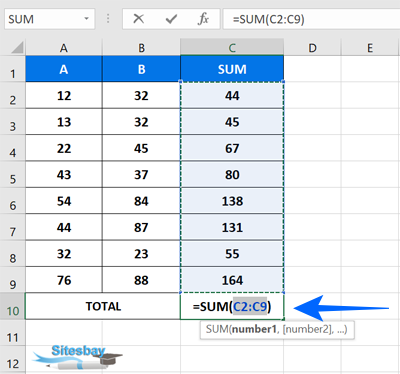Screen dimensions: 400x374
Task: Click cell A9 containing 76
Action: coord(64,280)
